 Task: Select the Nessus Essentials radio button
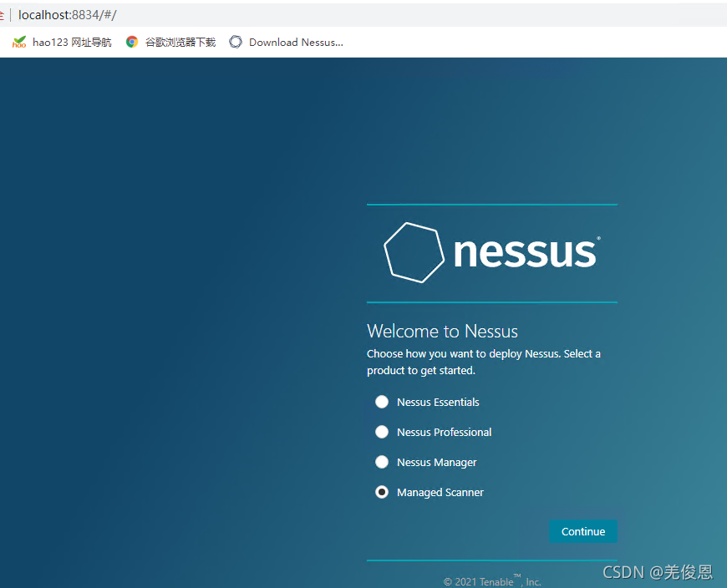382,402
